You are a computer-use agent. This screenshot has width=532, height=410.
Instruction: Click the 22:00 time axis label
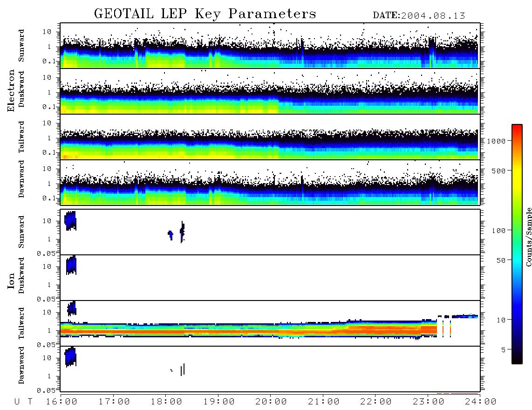(x=376, y=402)
